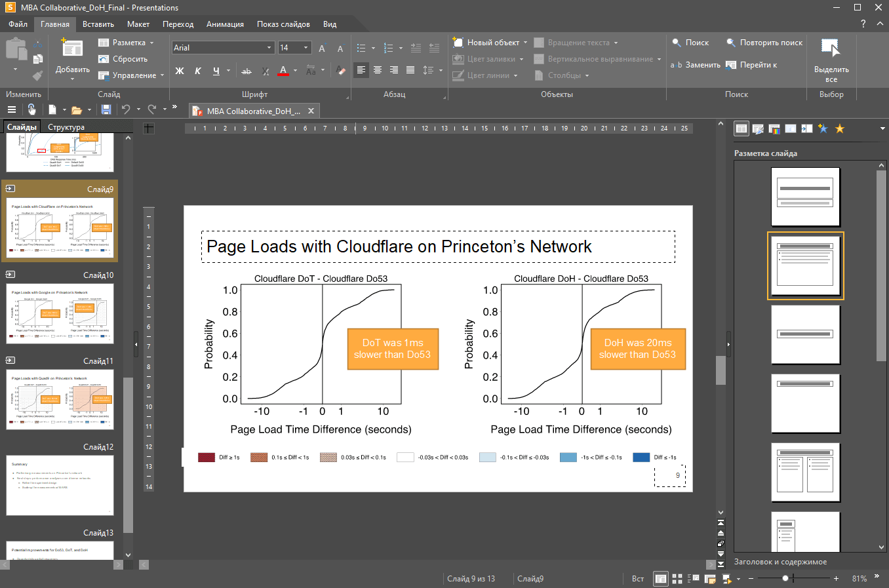Viewport: 889px width, 588px height.
Task: Click the clear formatting eraser icon
Action: (x=340, y=70)
